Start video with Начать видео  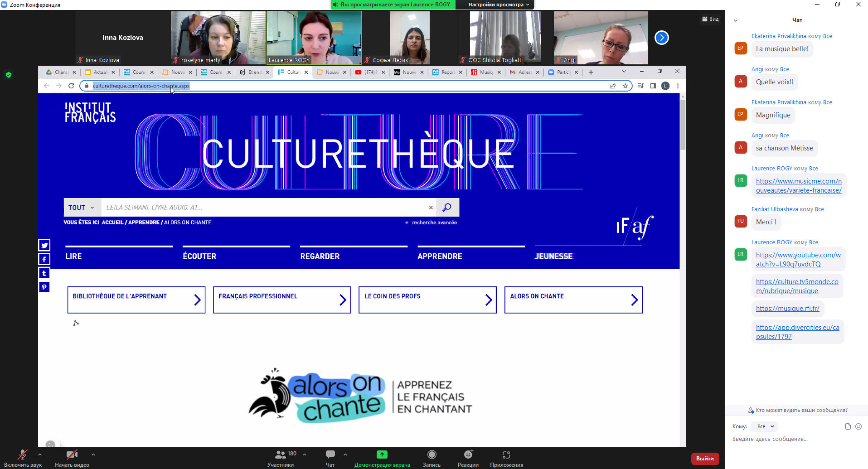(72, 458)
